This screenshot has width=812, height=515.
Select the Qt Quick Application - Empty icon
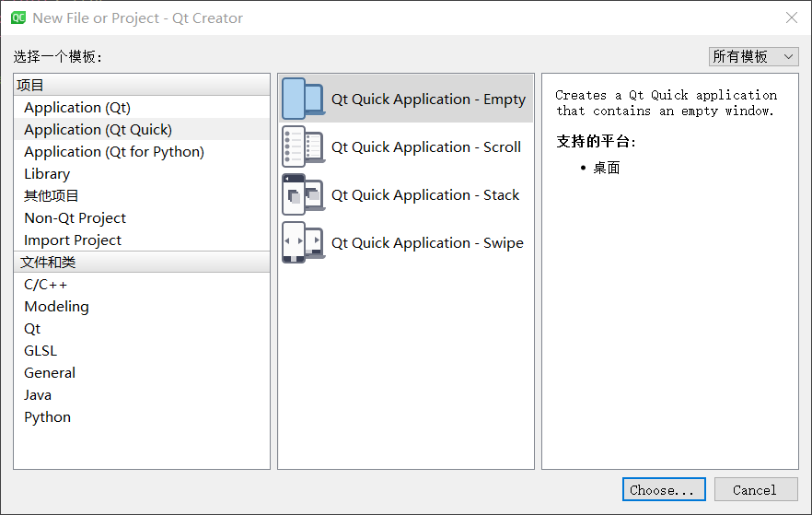303,99
